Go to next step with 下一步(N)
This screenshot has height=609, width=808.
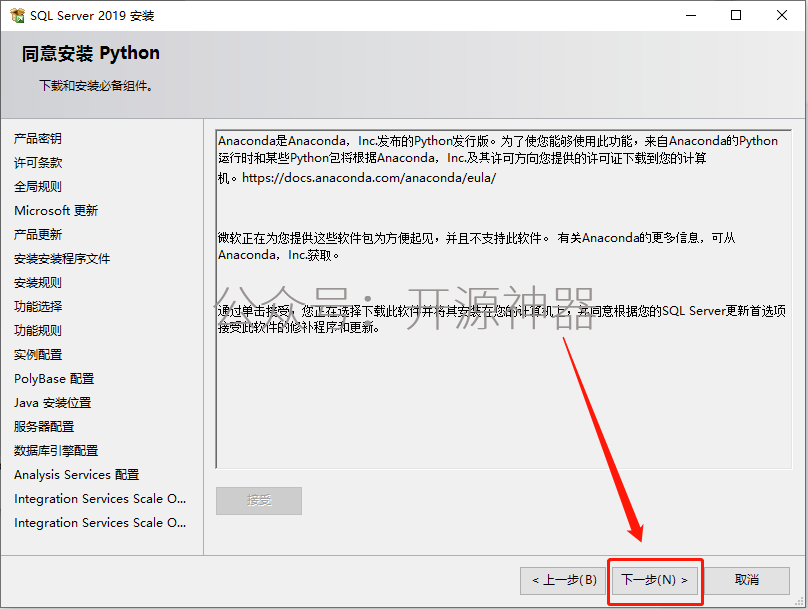pos(654,580)
